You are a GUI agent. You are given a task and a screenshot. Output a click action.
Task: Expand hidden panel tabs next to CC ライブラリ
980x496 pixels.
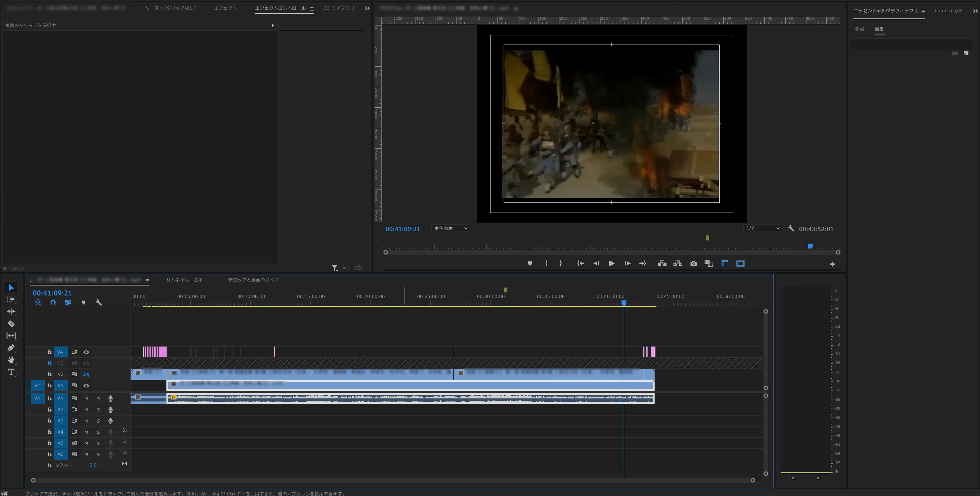click(x=367, y=8)
